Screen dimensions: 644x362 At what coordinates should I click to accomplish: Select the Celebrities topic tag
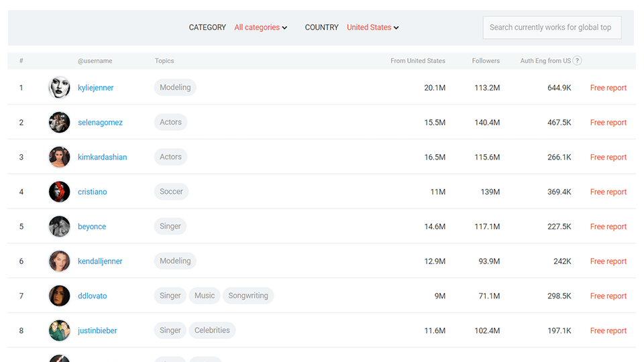[x=212, y=330]
